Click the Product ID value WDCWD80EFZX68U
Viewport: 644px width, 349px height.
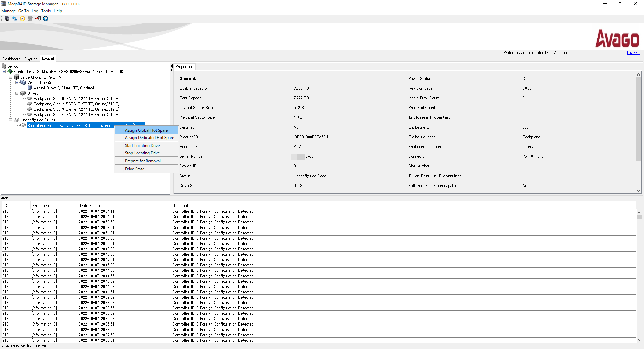[311, 137]
